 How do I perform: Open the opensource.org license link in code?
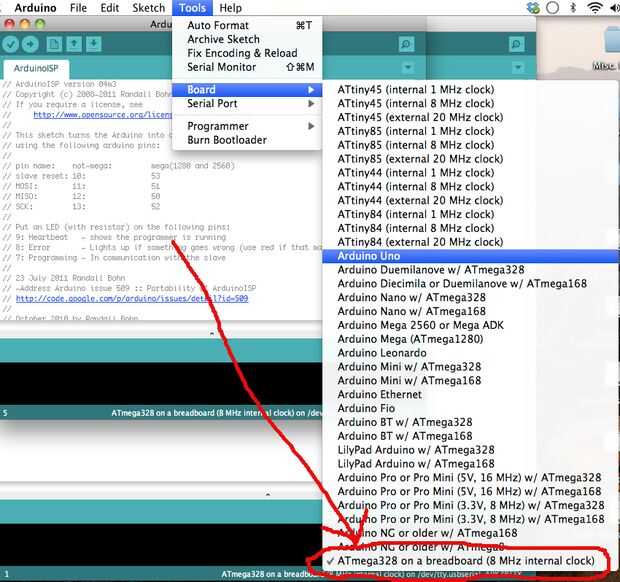pos(103,115)
